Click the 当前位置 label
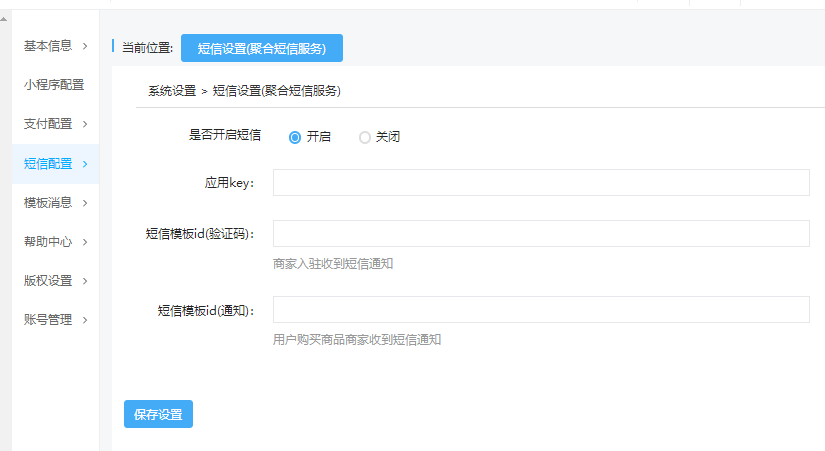 pyautogui.click(x=147, y=48)
